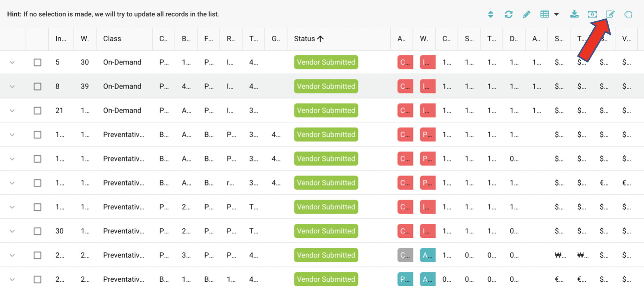Click the grab hand icon
Viewport: 644px width, 290px height.
(x=628, y=14)
